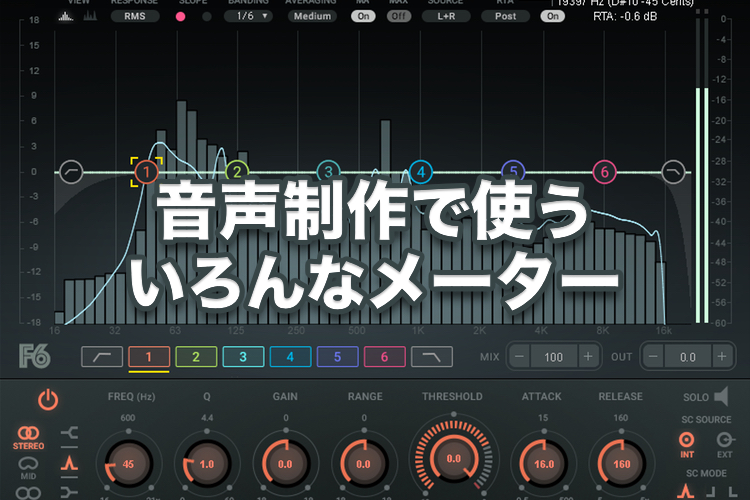Select band node 1 on the graph

146,172
